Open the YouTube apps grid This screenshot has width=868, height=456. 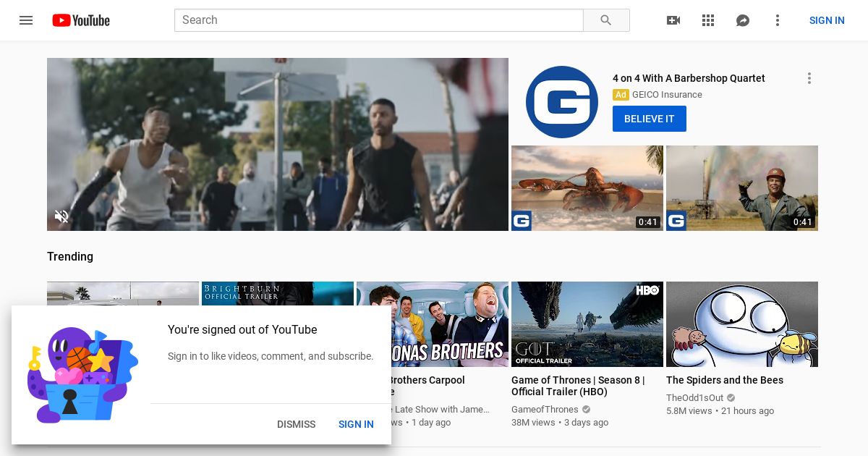[708, 20]
